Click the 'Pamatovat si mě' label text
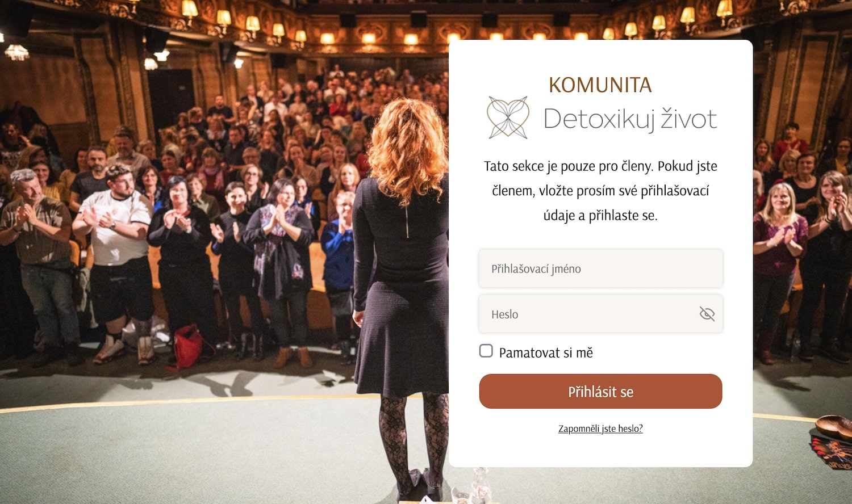852x504 pixels. (546, 352)
